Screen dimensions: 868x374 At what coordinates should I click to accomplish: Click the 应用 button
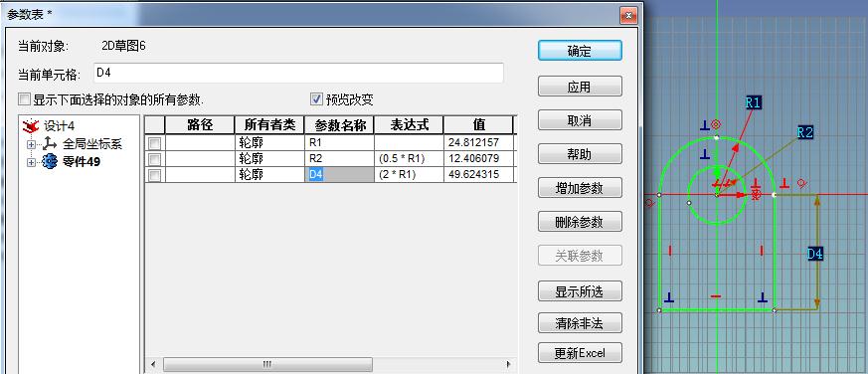coord(580,87)
